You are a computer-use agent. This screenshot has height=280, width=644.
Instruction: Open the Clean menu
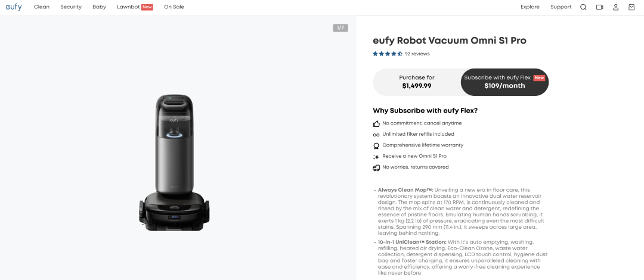42,7
